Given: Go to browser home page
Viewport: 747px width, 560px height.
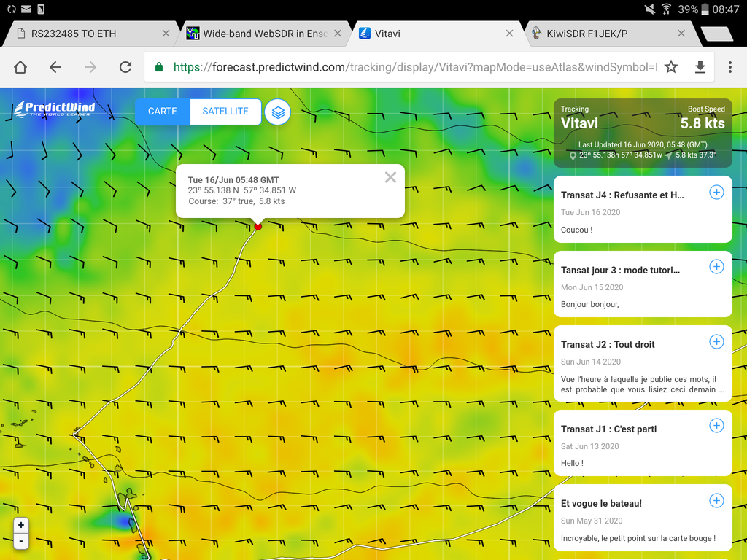Looking at the screenshot, I should pos(20,67).
